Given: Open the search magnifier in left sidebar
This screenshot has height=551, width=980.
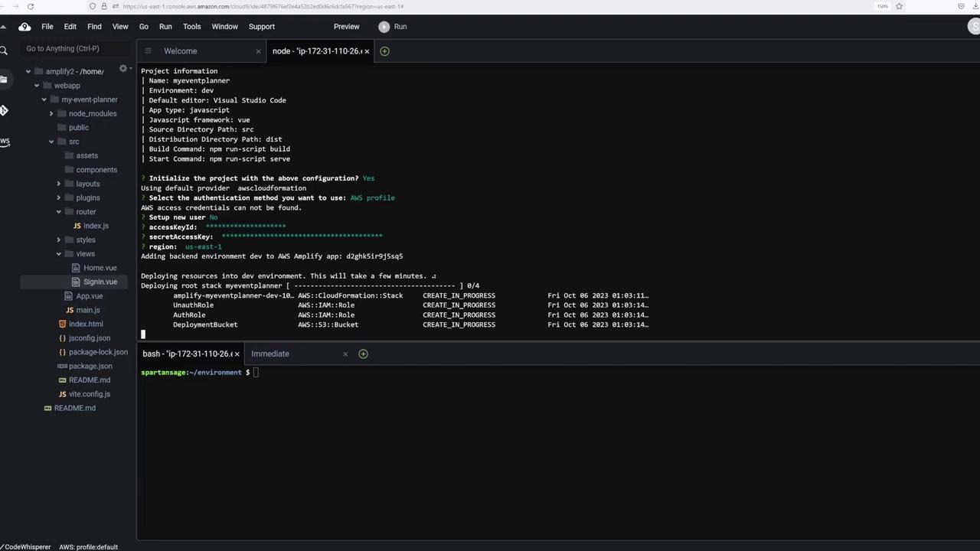Looking at the screenshot, I should (4, 51).
